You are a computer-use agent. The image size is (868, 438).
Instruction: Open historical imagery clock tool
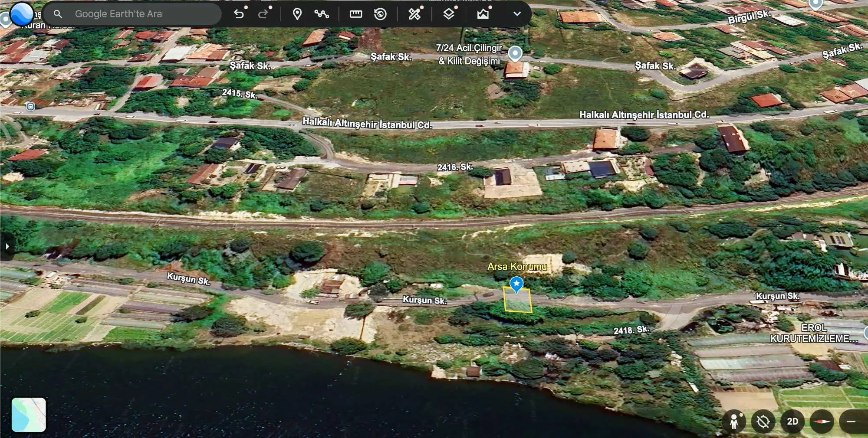(x=380, y=14)
